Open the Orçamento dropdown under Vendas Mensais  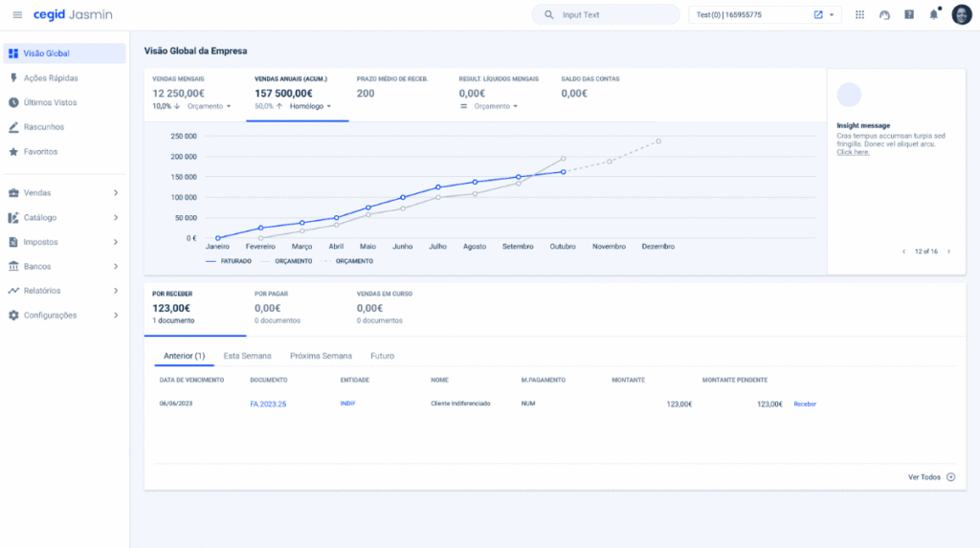click(209, 107)
